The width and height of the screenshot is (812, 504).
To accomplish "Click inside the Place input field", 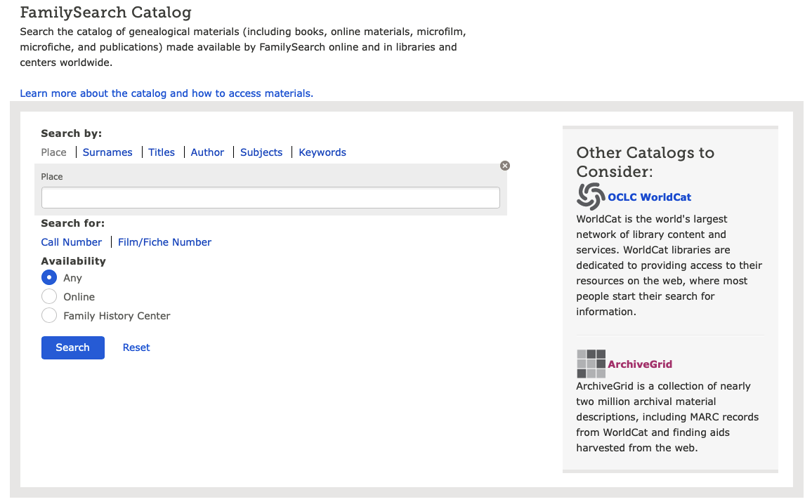I will tap(270, 197).
